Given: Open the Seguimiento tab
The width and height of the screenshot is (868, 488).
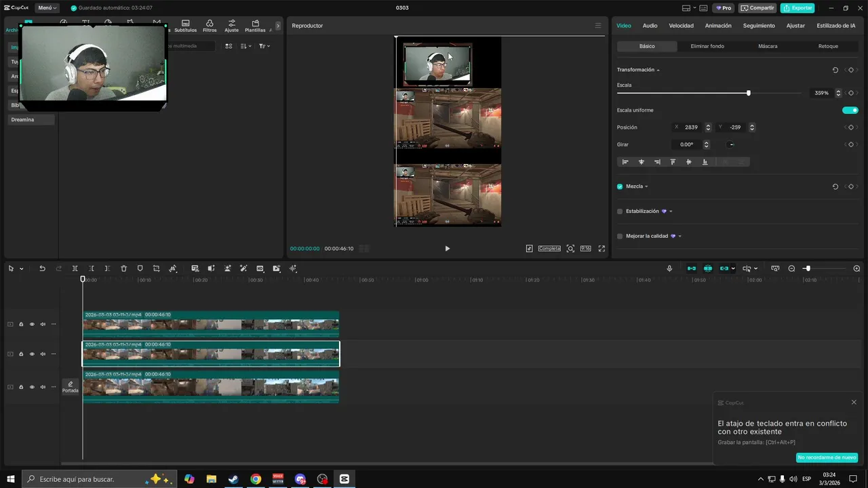Looking at the screenshot, I should pyautogui.click(x=759, y=26).
